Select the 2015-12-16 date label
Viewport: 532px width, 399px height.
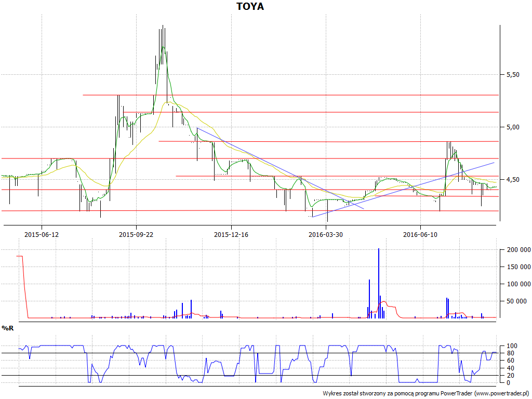point(231,234)
